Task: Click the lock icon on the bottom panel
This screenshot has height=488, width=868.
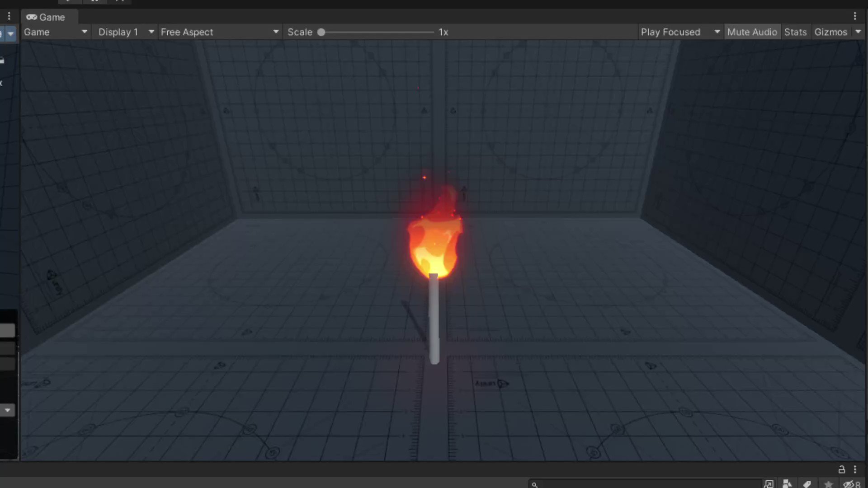Action: point(841,469)
